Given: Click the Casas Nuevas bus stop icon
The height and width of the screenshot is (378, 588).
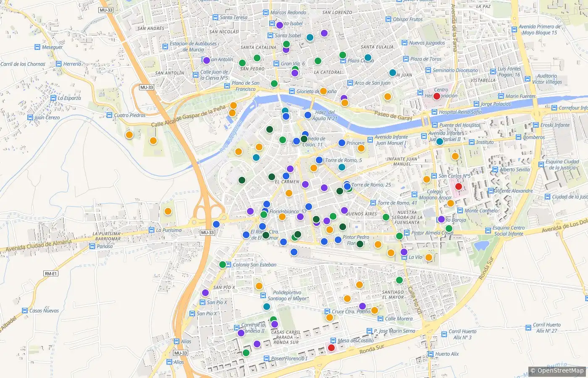Looking at the screenshot, I should pos(25,311).
